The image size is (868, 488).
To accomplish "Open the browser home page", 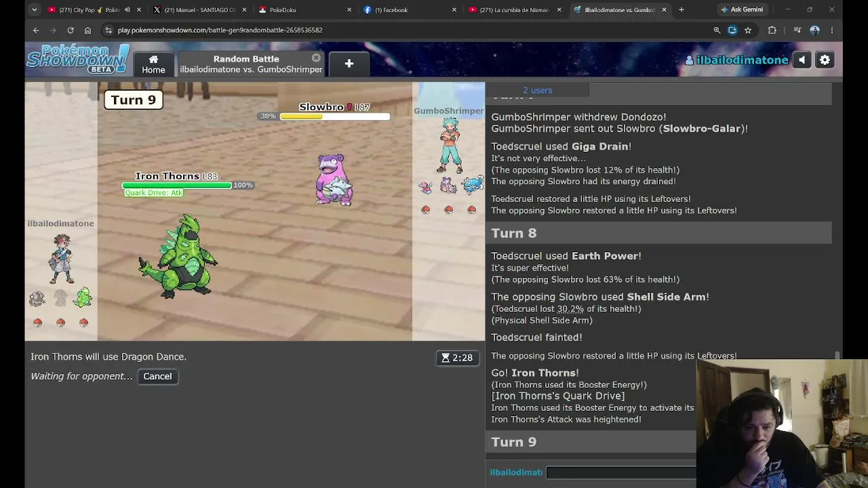I will (x=87, y=30).
